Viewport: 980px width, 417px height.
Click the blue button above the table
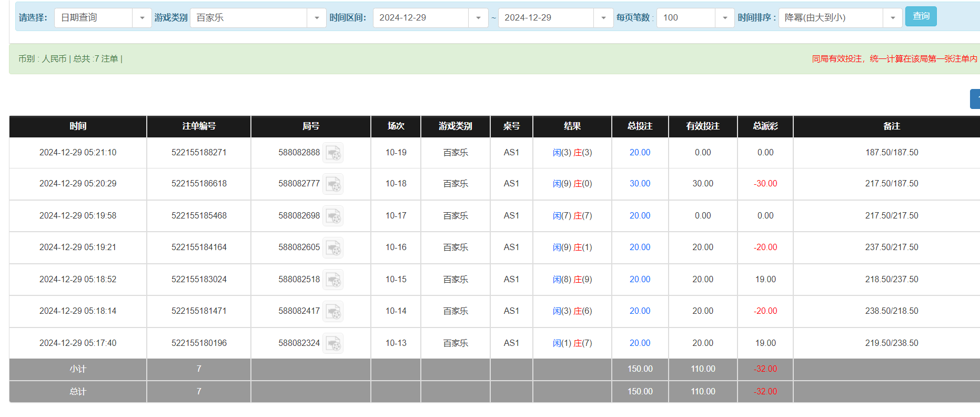pos(975,99)
